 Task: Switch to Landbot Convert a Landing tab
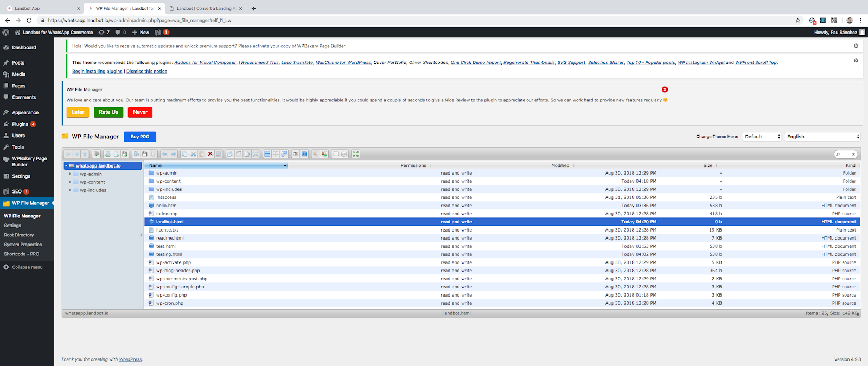pyautogui.click(x=206, y=8)
